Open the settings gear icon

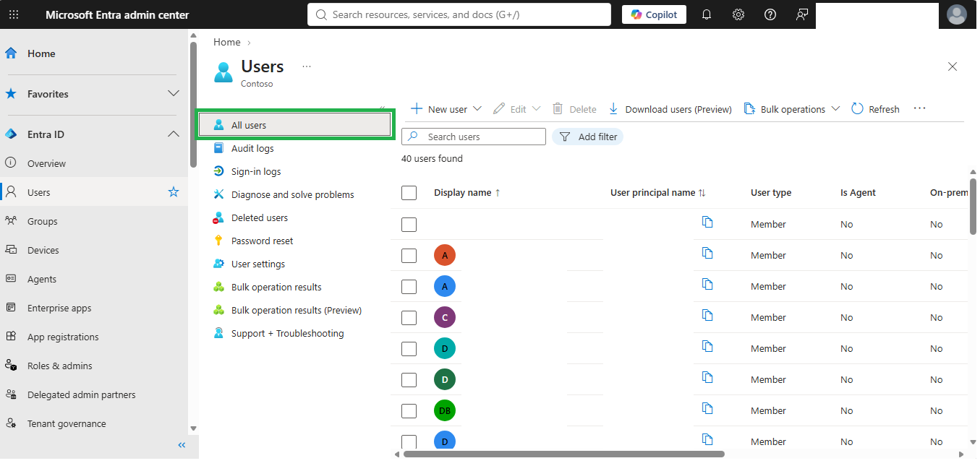point(738,14)
